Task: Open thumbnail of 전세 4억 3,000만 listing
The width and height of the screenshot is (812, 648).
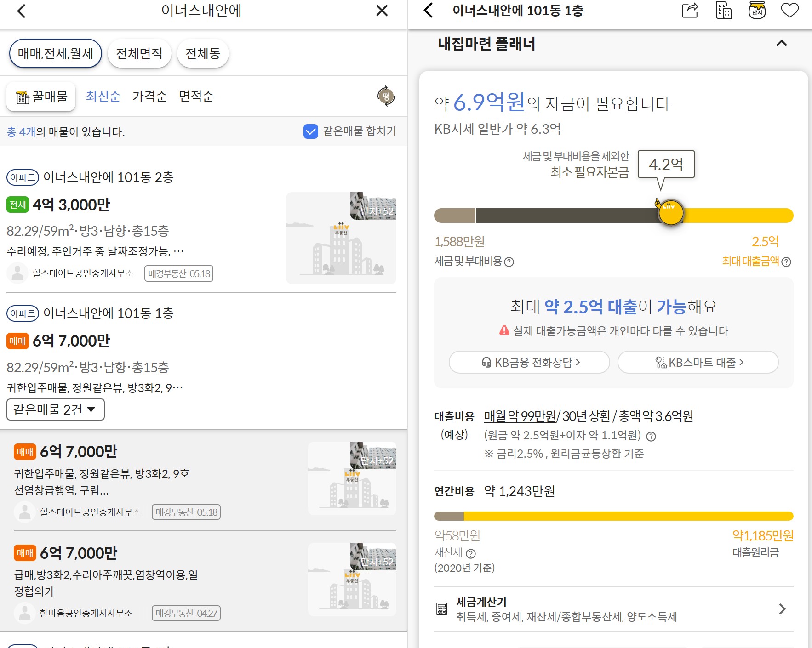Action: coord(341,238)
